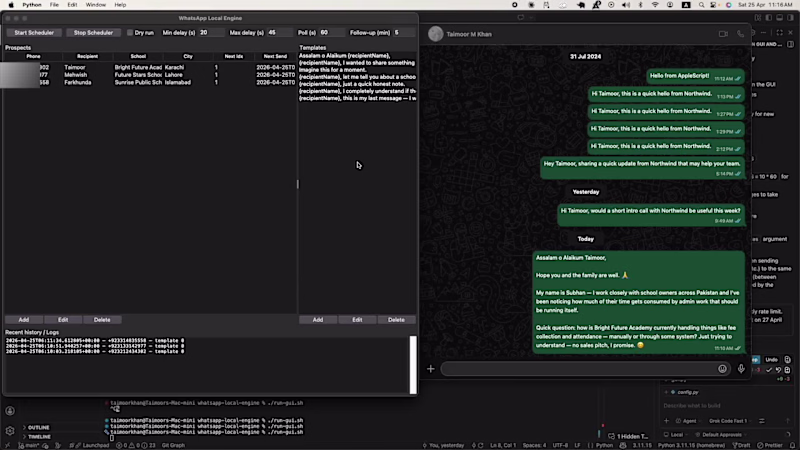Open Git Graph from status bar

click(173, 445)
